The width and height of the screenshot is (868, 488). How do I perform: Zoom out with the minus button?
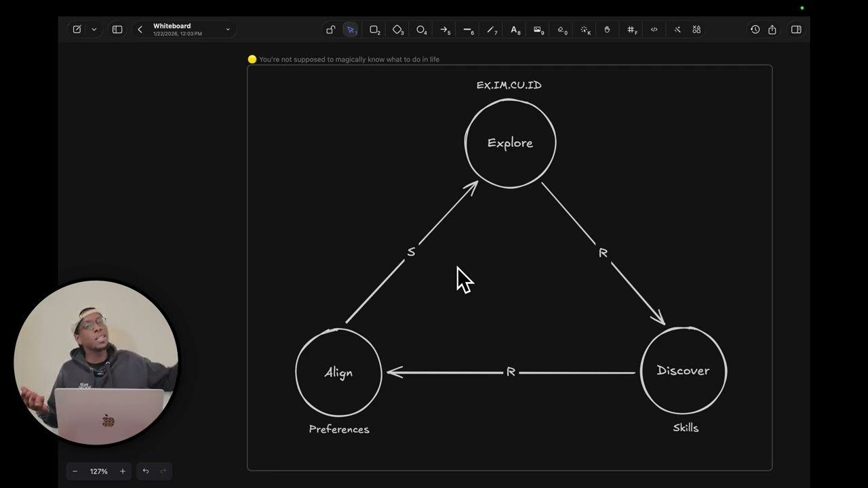(x=75, y=471)
